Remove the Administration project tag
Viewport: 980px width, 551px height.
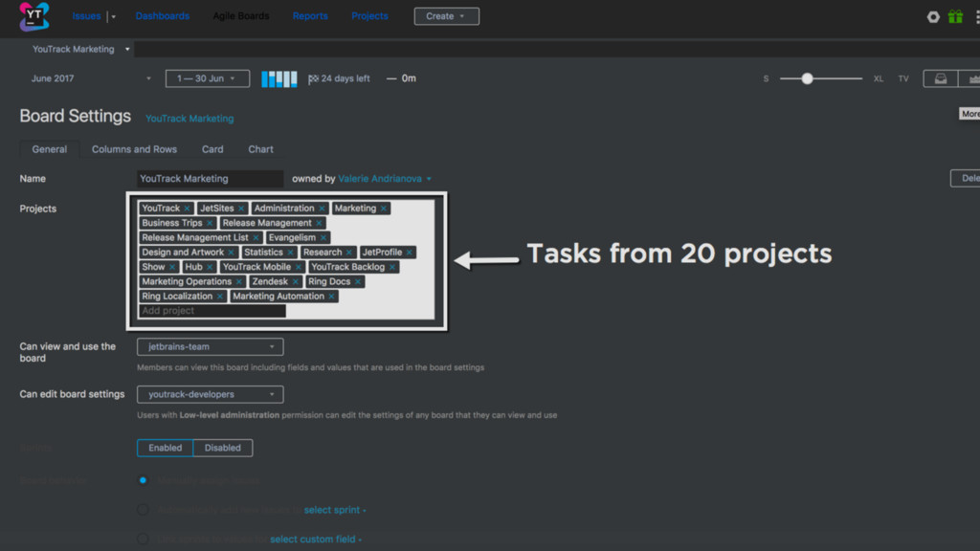point(322,208)
